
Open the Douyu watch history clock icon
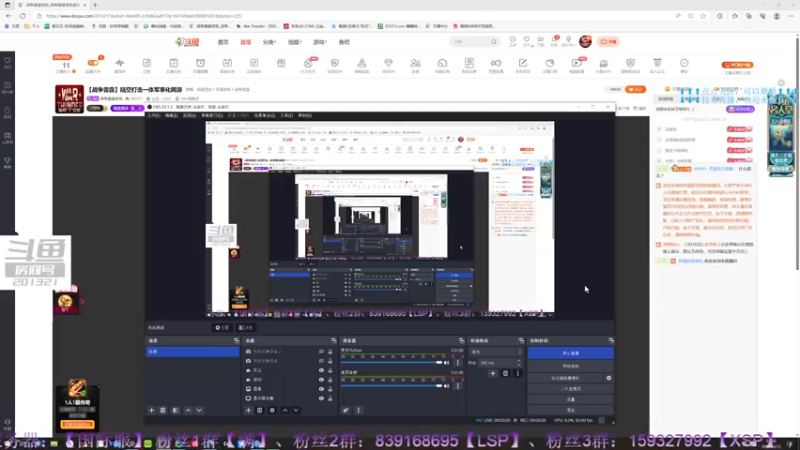[x=513, y=40]
